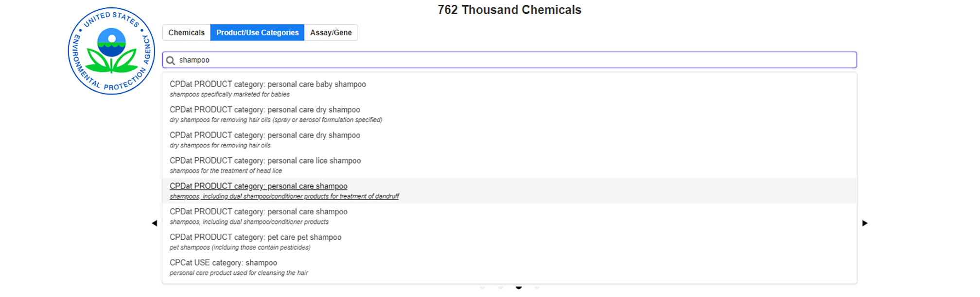This screenshot has height=297, width=980.
Task: Choose pet care pet shampoo suggestion
Action: pyautogui.click(x=509, y=241)
